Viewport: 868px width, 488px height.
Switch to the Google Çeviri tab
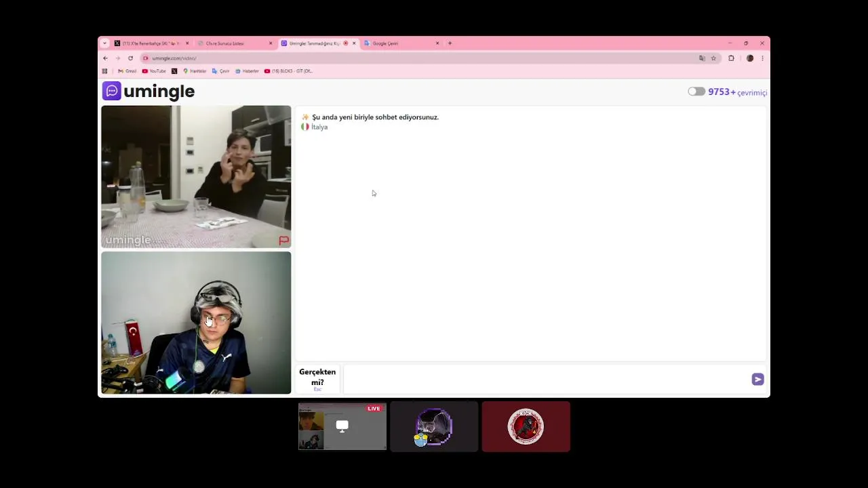click(401, 43)
